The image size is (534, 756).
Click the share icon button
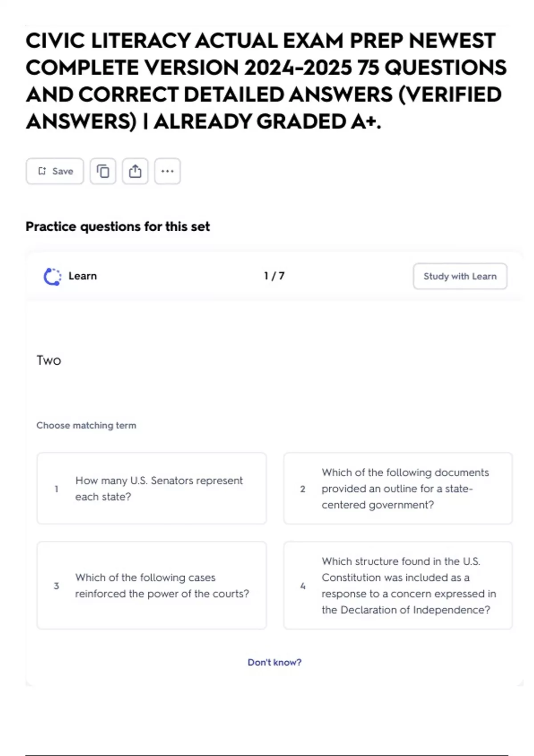(135, 171)
